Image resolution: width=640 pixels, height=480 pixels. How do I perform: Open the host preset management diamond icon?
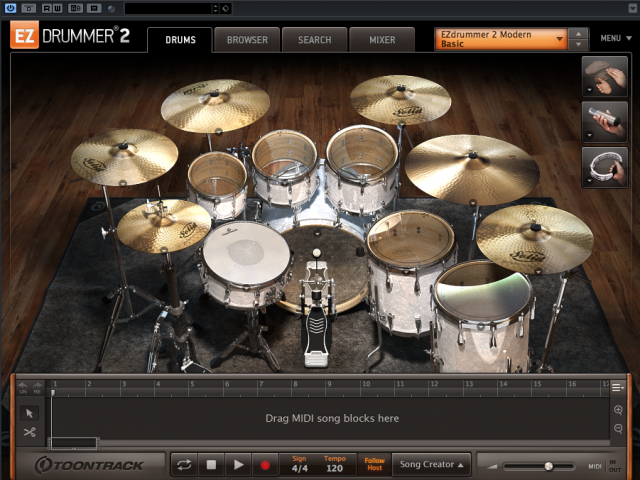click(x=226, y=8)
